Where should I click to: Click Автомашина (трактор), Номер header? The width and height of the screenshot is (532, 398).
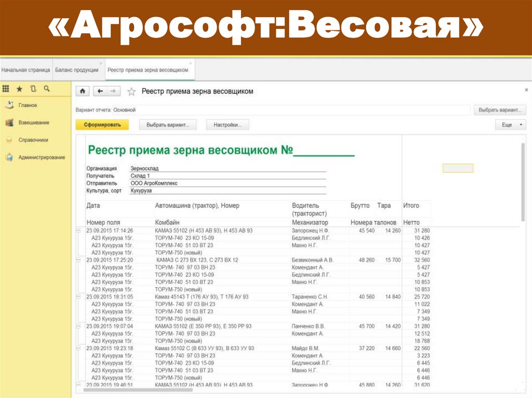tap(197, 205)
